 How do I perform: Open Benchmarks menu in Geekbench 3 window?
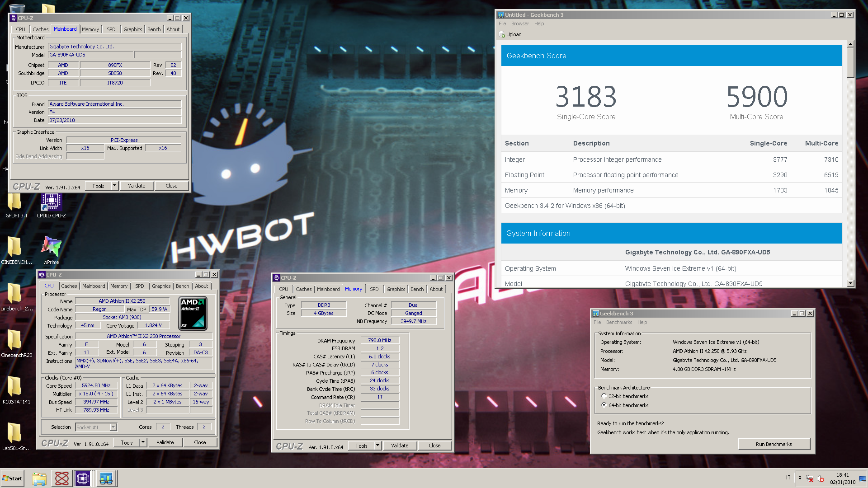(x=619, y=322)
